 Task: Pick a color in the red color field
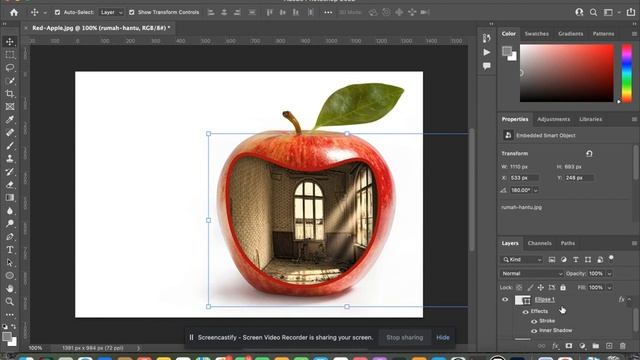pyautogui.click(x=567, y=73)
